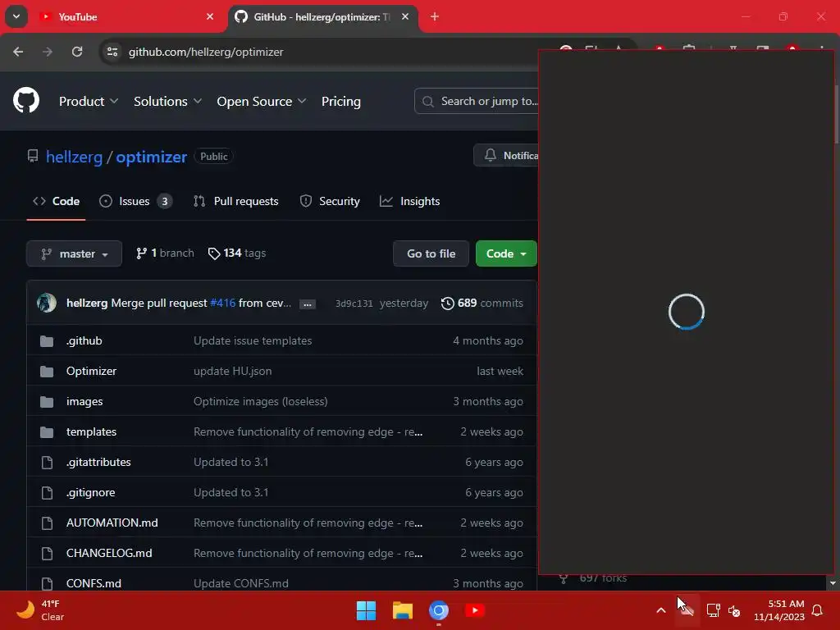Click 'Update CONFS.md' commit message
The image size is (840, 630).
(x=240, y=583)
